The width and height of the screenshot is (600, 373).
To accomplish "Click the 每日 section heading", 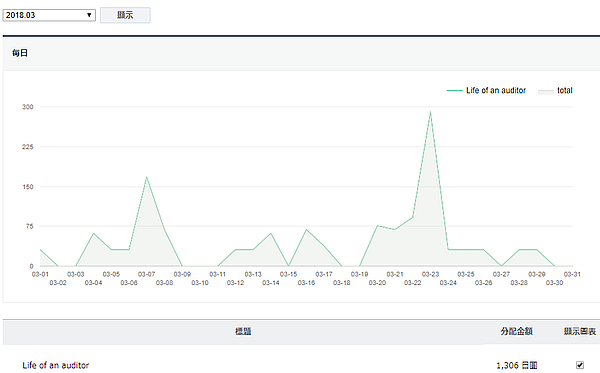I will tap(20, 53).
